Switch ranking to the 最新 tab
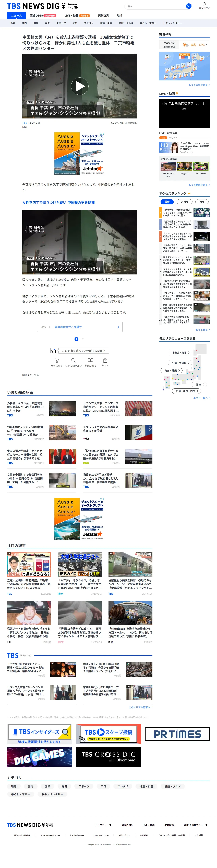Screen dimensions: 217x868 (x=167, y=202)
